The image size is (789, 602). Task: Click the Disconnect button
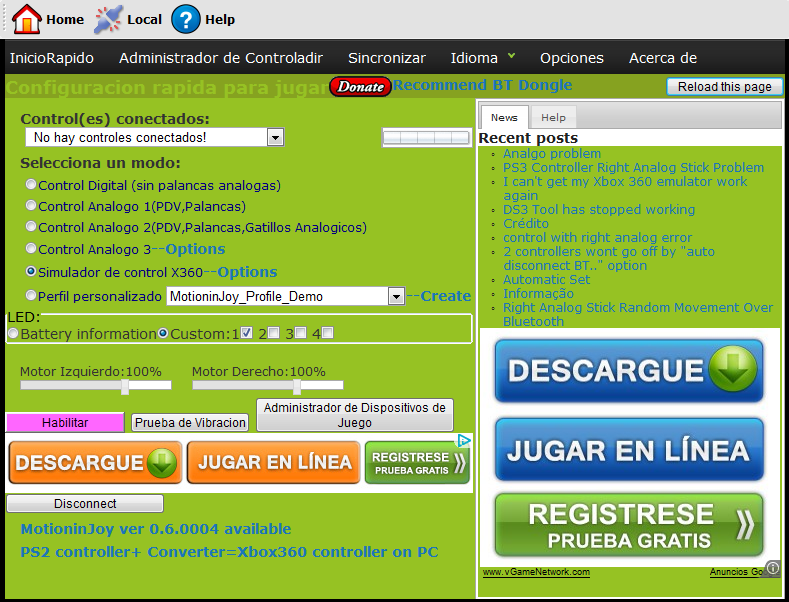tap(85, 503)
